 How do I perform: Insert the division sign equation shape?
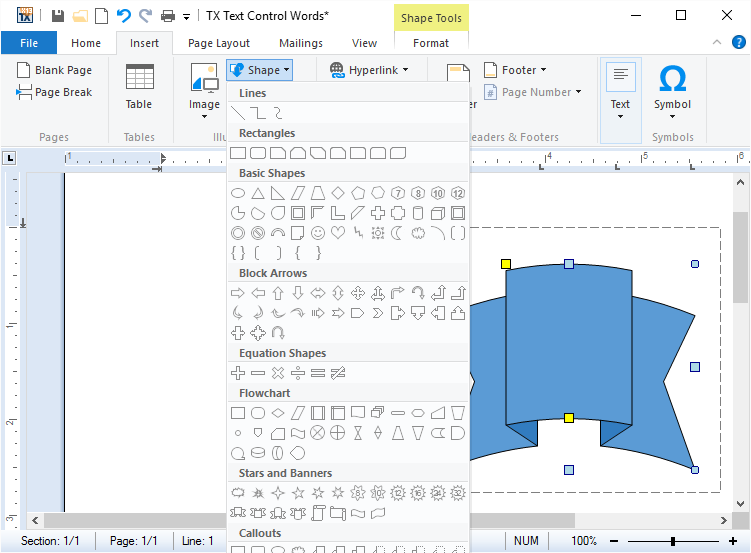click(298, 373)
